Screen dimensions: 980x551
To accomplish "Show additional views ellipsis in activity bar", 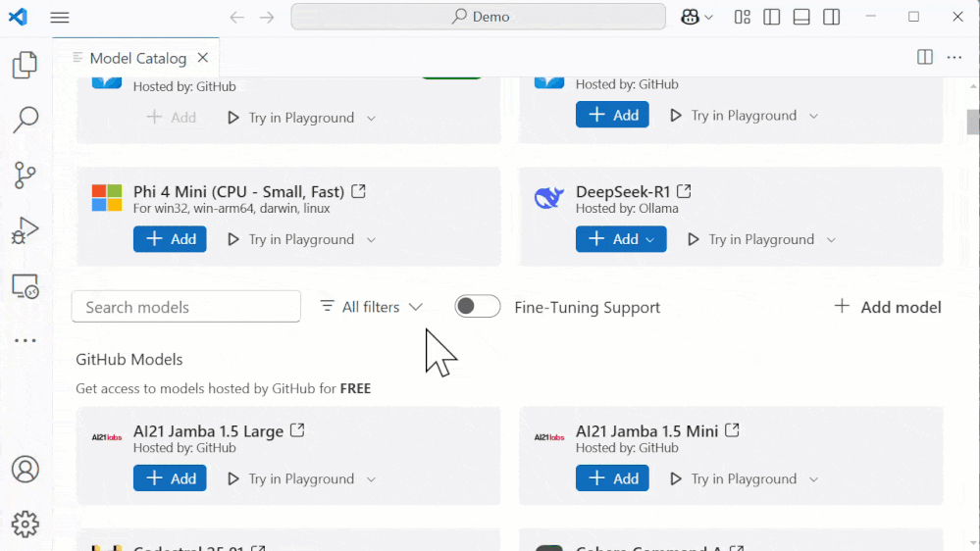I will click(x=25, y=340).
